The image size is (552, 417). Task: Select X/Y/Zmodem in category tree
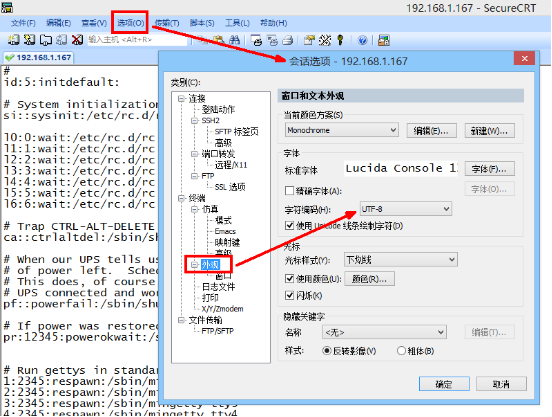pyautogui.click(x=222, y=309)
